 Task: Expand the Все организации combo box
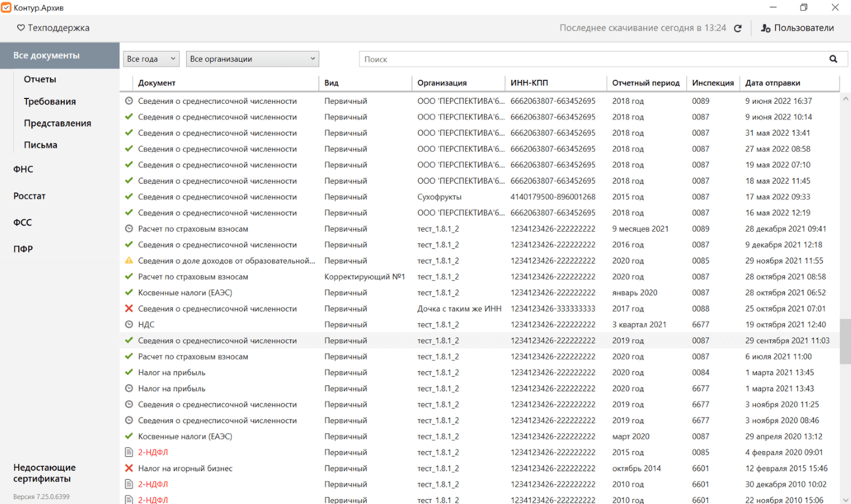coord(253,59)
